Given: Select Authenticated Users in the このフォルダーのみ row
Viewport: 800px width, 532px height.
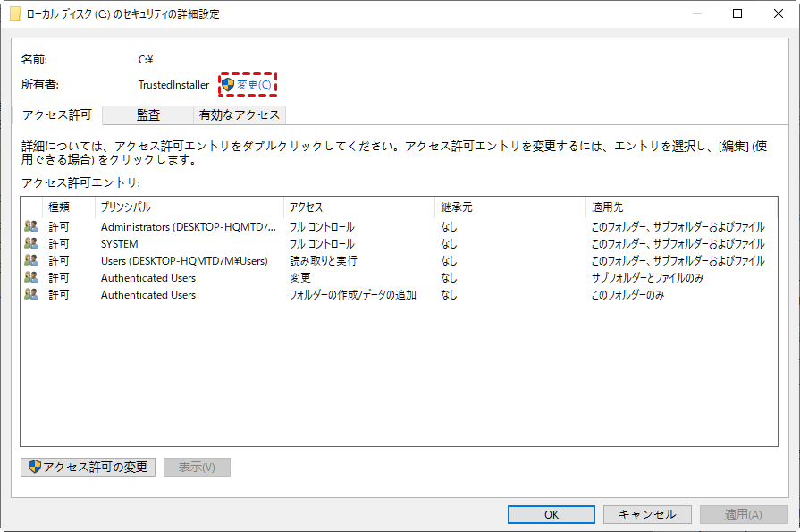Looking at the screenshot, I should 148,294.
